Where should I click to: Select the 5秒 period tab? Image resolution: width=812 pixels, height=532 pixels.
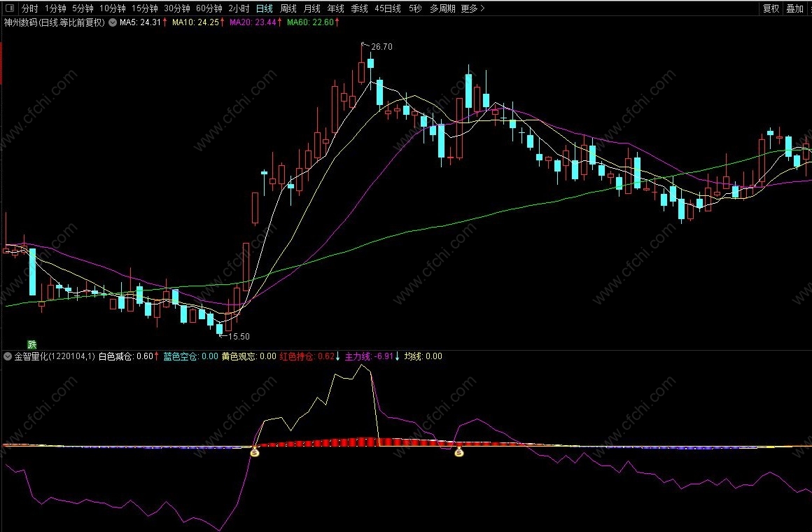point(415,8)
